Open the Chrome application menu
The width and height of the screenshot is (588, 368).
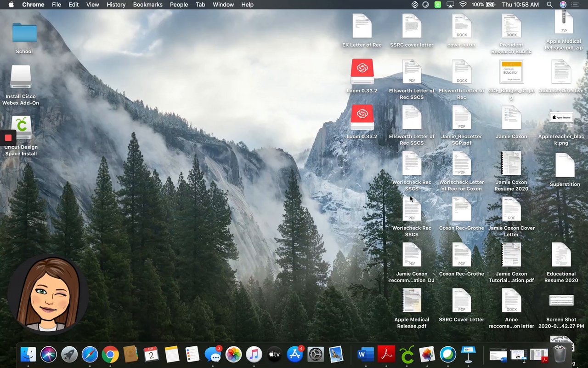coord(34,5)
